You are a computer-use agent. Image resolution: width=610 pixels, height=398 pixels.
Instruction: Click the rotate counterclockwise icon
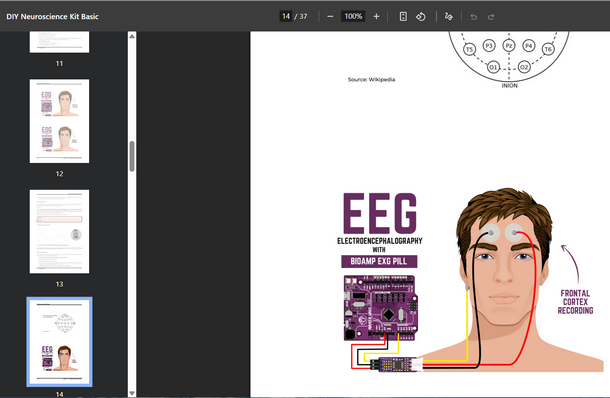(421, 16)
